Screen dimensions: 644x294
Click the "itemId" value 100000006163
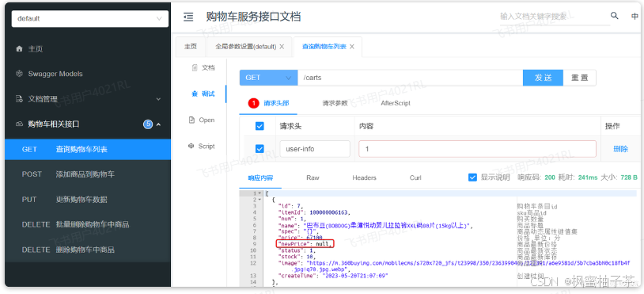tap(329, 212)
